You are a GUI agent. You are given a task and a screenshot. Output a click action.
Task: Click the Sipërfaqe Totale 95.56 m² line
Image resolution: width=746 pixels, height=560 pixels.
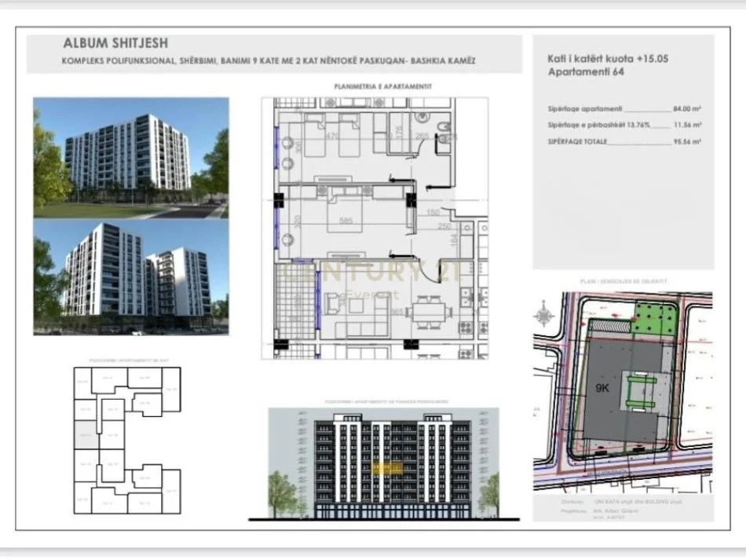click(624, 142)
